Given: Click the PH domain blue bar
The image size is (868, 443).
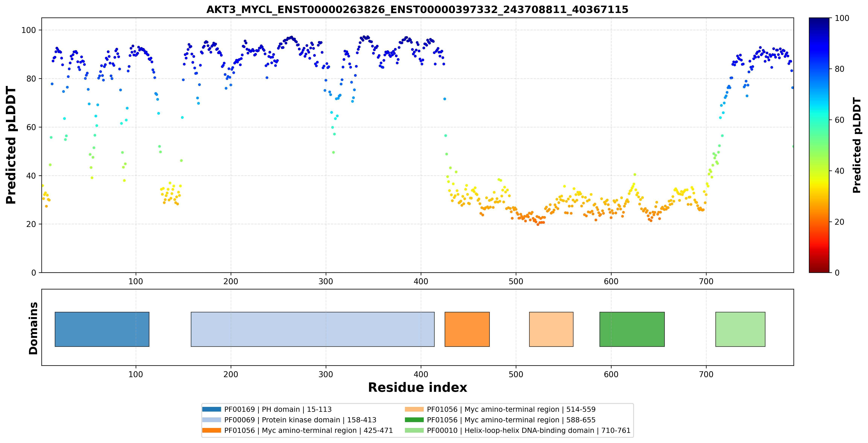Looking at the screenshot, I should point(102,329).
